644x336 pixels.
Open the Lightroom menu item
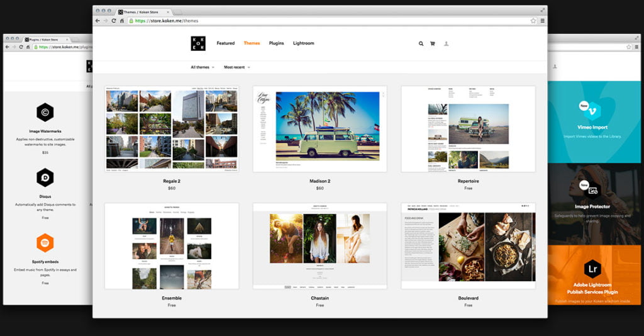point(304,43)
